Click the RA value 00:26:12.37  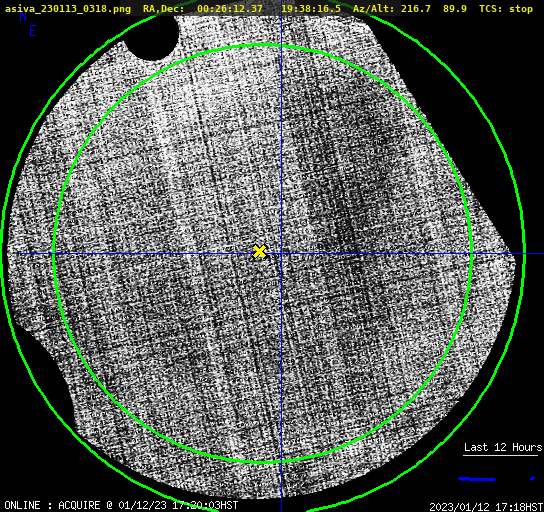tap(230, 9)
